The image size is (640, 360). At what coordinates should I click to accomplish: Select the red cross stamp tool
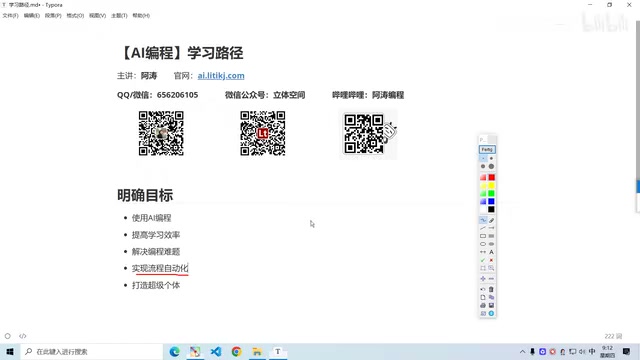tap(491, 260)
